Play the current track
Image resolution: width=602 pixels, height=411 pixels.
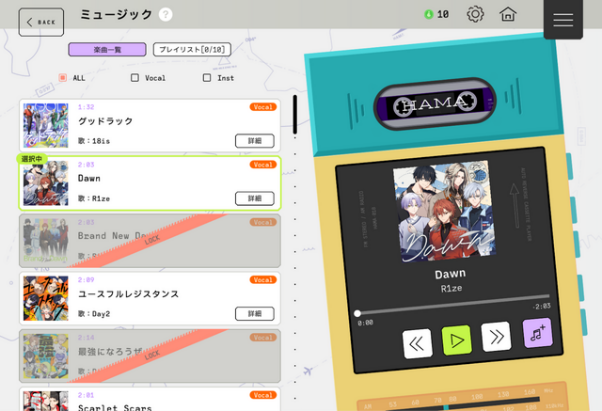coord(456,340)
